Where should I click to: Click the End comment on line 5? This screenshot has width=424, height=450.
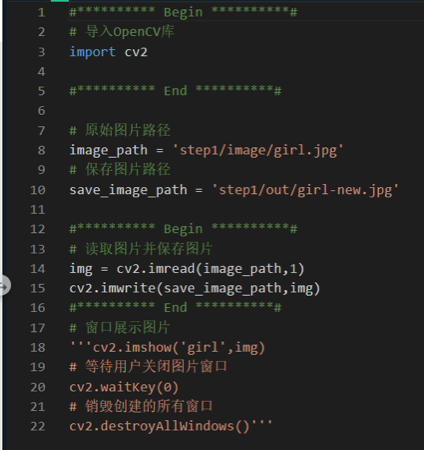pyautogui.click(x=175, y=91)
